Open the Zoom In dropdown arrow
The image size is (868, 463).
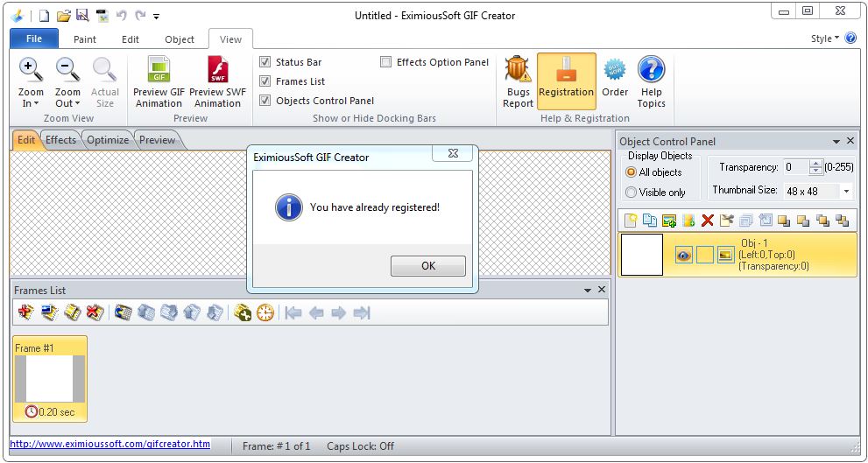pyautogui.click(x=37, y=104)
